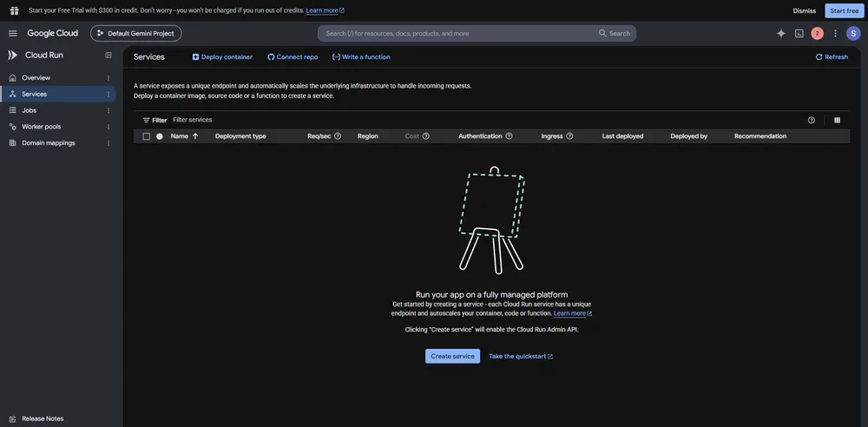This screenshot has width=868, height=427.
Task: Click the Recommendation column header
Action: pos(760,136)
